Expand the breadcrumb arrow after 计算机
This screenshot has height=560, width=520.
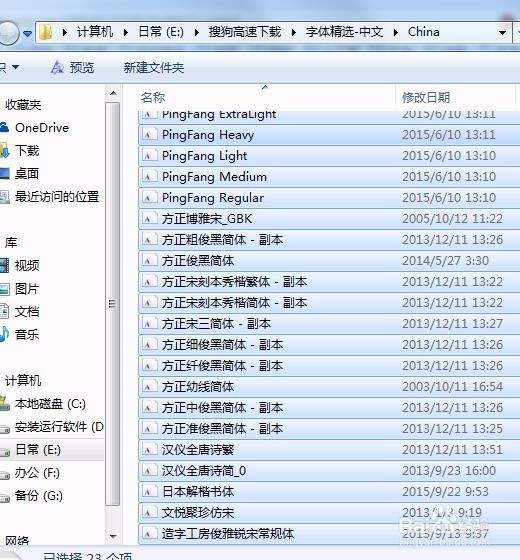pos(126,32)
